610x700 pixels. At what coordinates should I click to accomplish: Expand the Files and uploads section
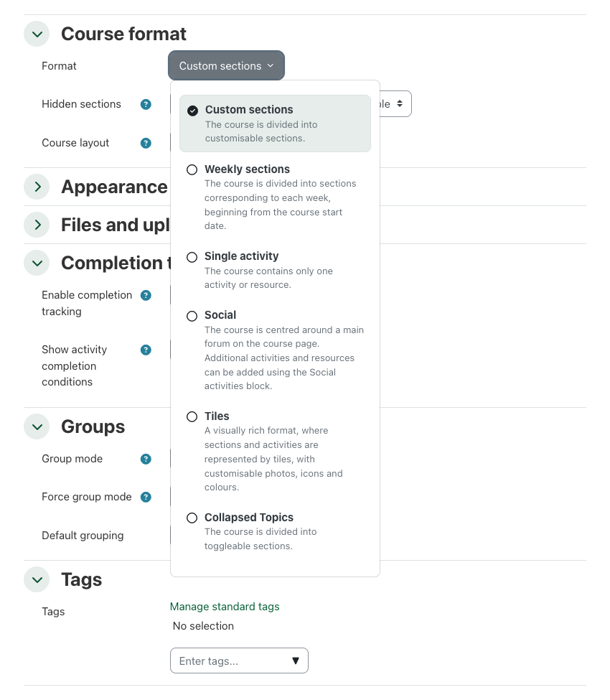[x=37, y=225]
